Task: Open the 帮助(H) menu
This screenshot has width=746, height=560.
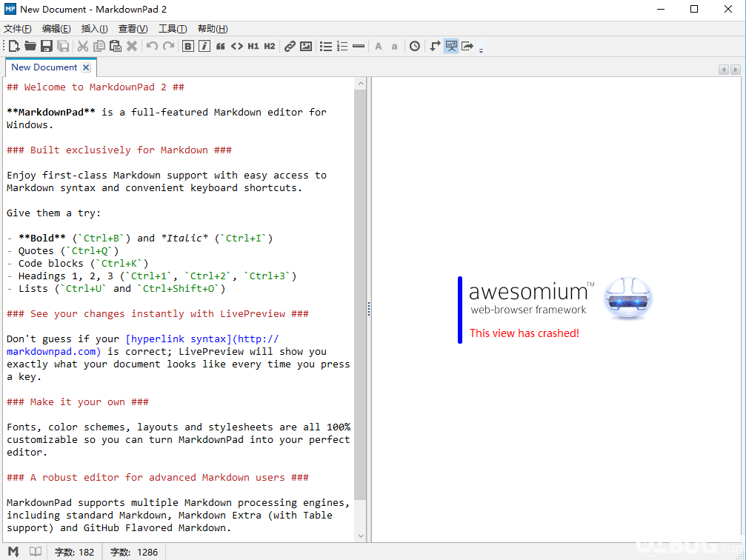Action: (213, 29)
